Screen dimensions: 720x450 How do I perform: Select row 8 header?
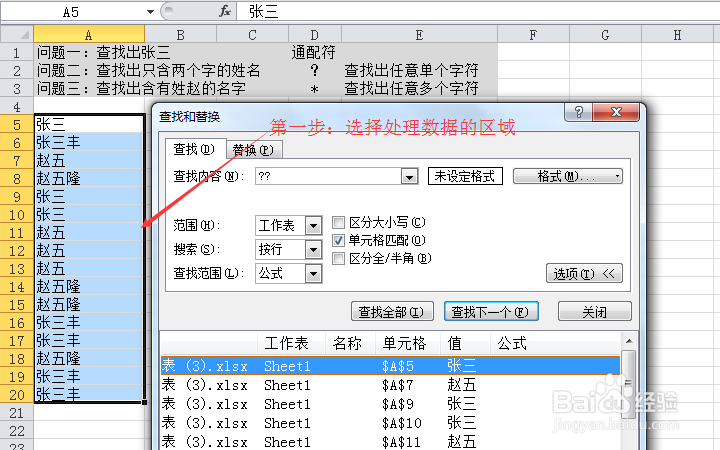(17, 179)
